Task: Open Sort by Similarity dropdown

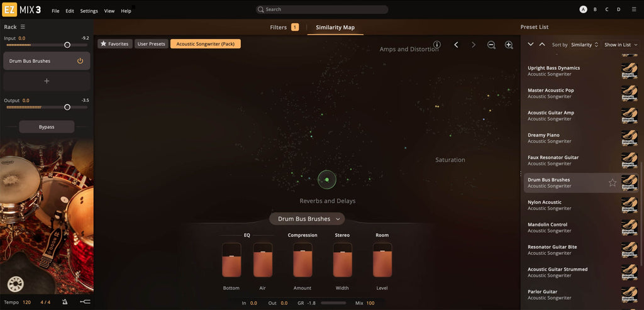Action: point(586,45)
